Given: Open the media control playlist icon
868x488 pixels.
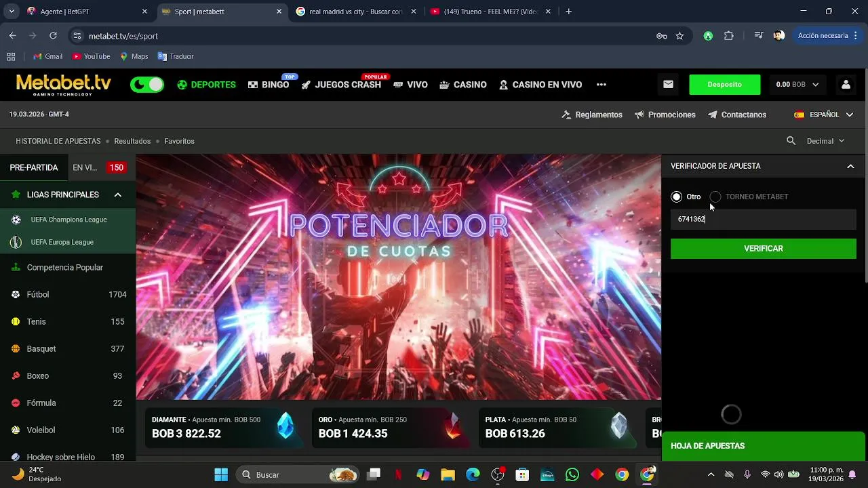Looking at the screenshot, I should pos(758,36).
